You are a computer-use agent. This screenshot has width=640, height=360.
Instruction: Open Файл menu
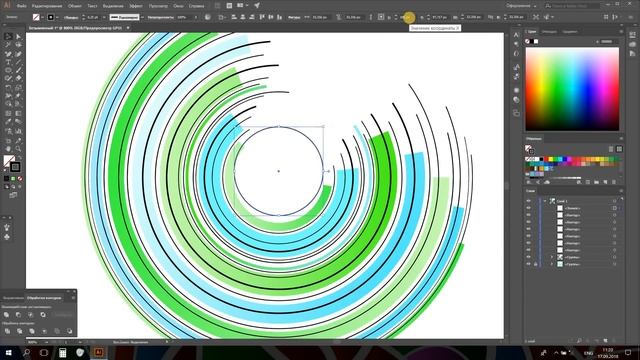coord(22,6)
